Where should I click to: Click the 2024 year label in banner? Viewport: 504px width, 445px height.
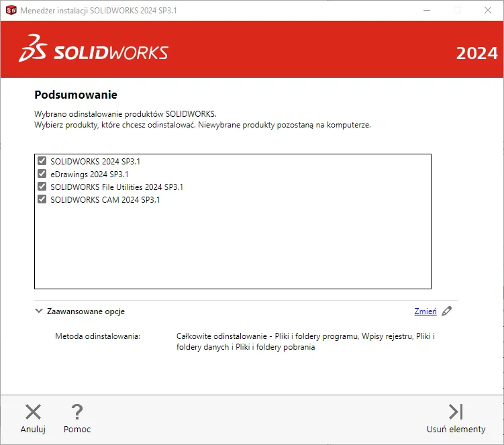[x=477, y=54]
